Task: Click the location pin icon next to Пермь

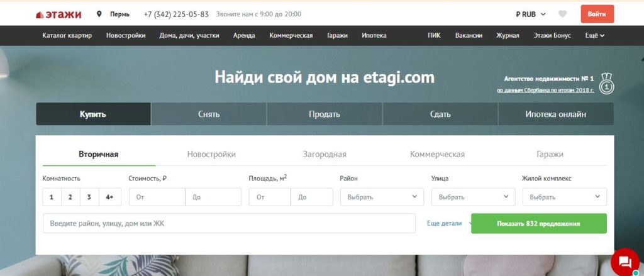Action: (99, 14)
